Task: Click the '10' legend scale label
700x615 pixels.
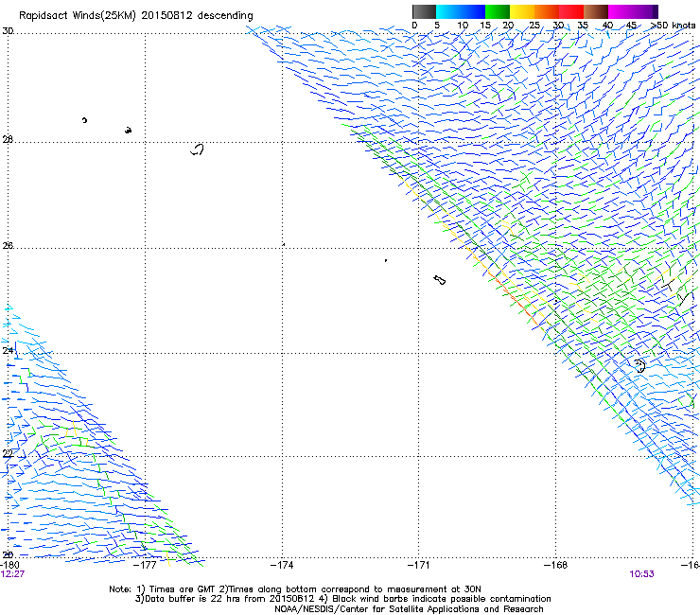Action: click(x=463, y=25)
